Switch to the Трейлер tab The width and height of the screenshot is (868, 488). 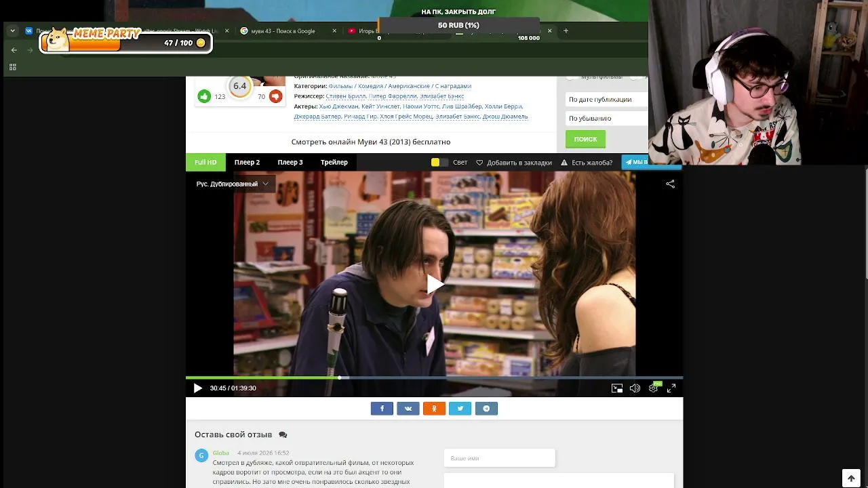334,163
